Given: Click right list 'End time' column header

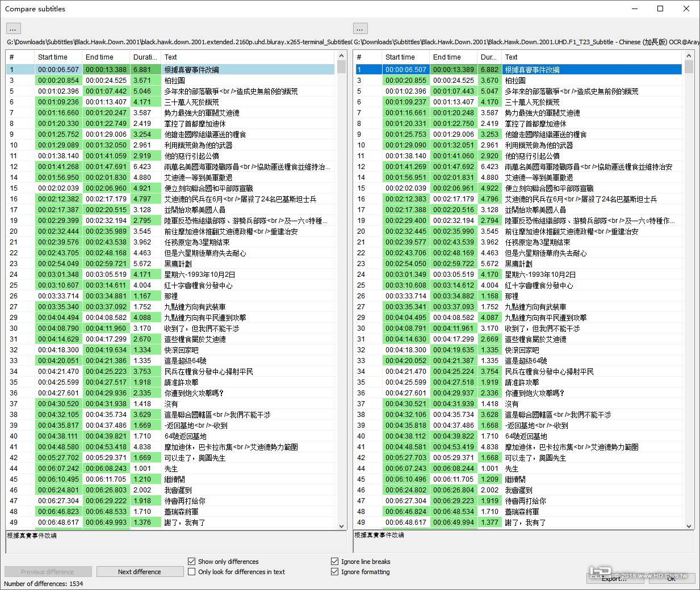Looking at the screenshot, I should click(x=454, y=57).
